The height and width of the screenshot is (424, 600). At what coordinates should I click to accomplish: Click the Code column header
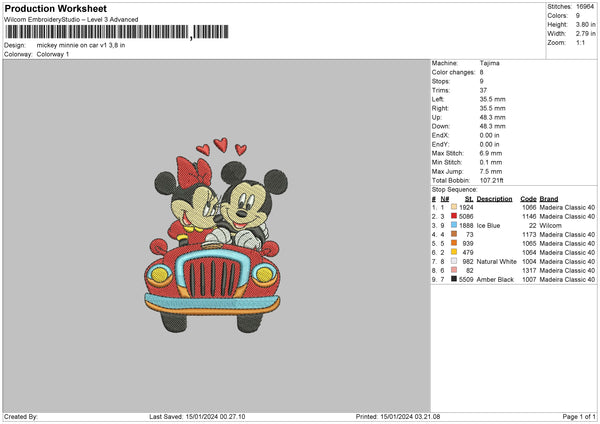(529, 198)
